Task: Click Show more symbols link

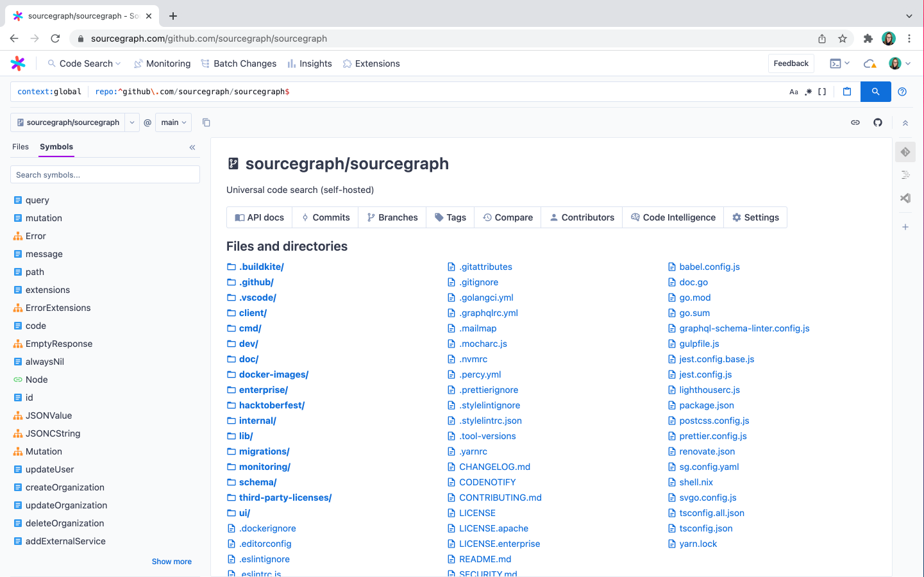Action: (x=172, y=562)
